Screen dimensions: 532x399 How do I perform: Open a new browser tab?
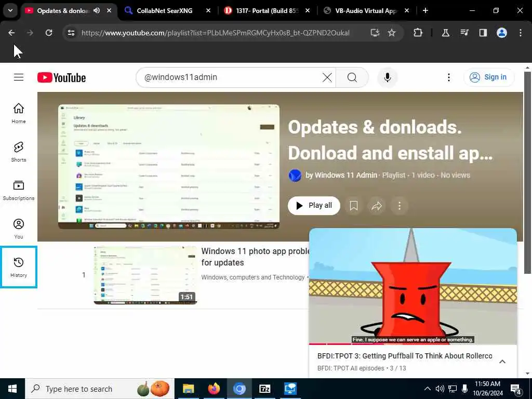point(425,10)
